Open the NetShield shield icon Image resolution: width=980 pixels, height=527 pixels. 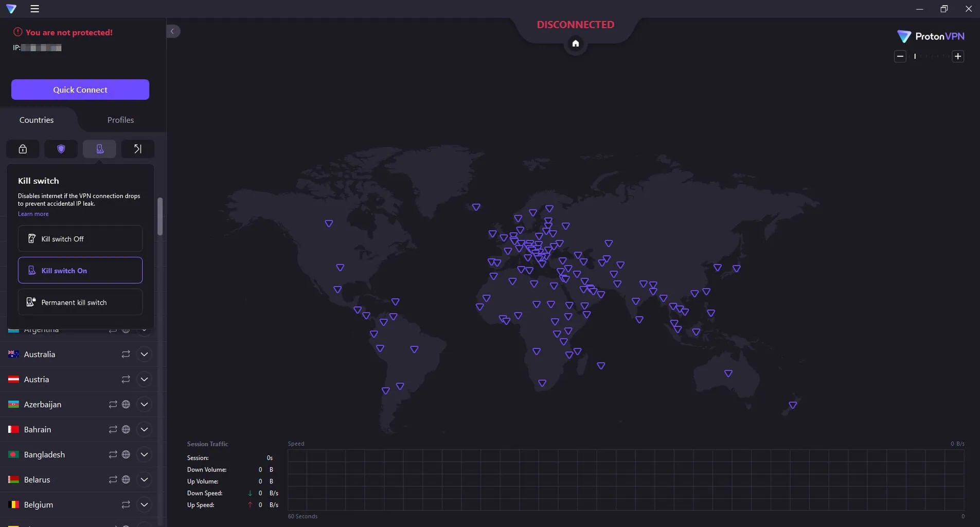pos(61,149)
